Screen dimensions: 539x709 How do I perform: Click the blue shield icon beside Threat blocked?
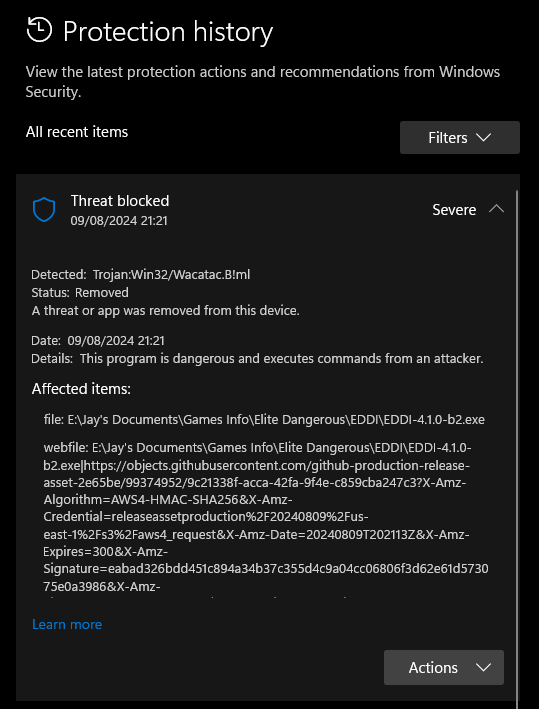click(44, 210)
